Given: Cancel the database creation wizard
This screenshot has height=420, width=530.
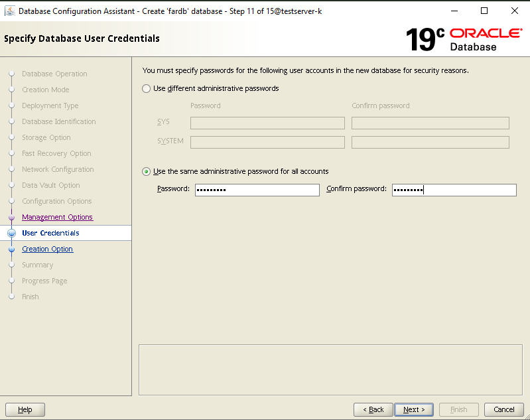Looking at the screenshot, I should click(x=504, y=409).
